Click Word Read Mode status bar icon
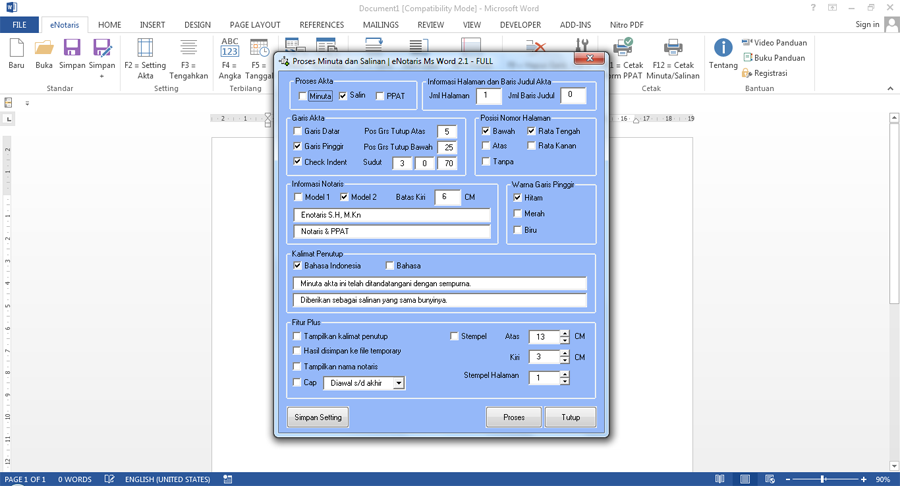900x486 pixels. 719,479
